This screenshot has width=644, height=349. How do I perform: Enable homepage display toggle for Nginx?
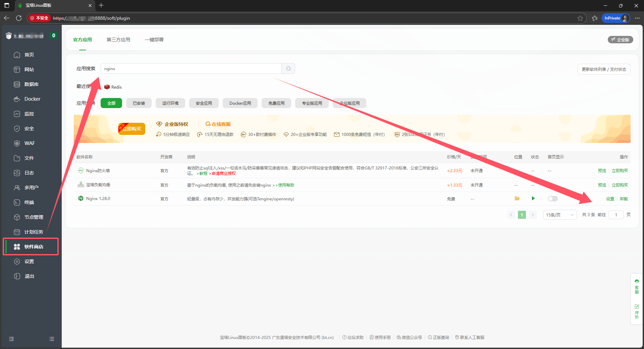coord(552,198)
